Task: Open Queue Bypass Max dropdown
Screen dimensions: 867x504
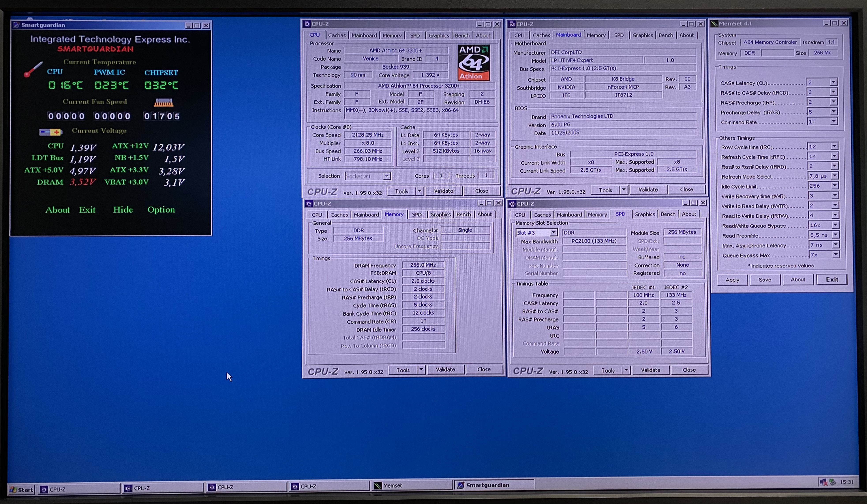Action: 836,254
